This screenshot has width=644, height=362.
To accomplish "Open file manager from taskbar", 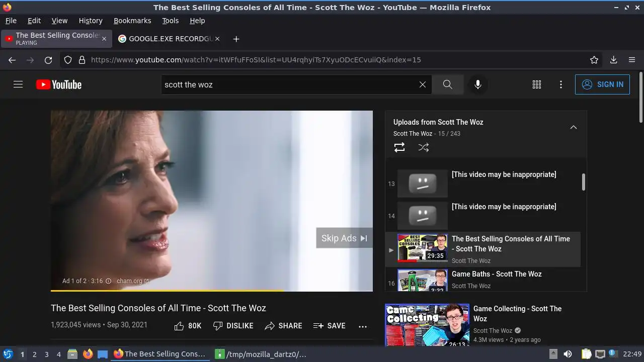I will coord(72,354).
